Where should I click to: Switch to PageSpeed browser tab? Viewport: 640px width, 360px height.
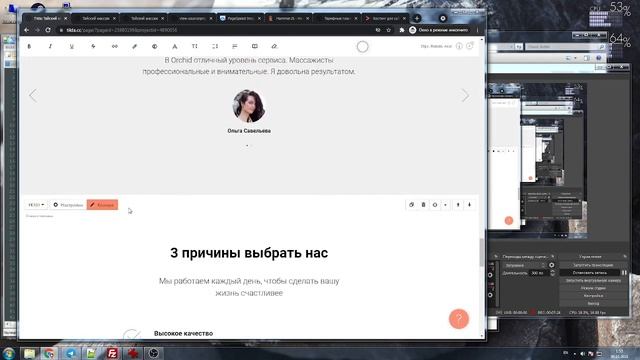pyautogui.click(x=240, y=18)
